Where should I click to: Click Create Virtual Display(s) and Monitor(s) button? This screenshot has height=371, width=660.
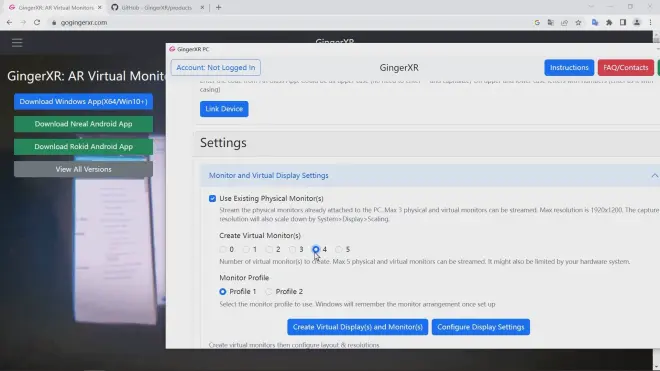tap(357, 327)
